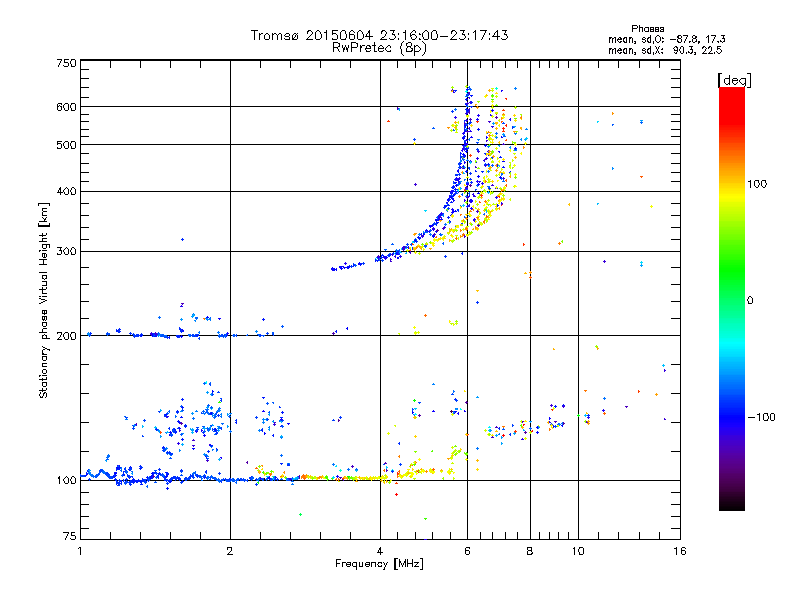
Task: Click the 'mean, sd,O: -87.8, 17.3' statistics line
Action: coord(667,39)
